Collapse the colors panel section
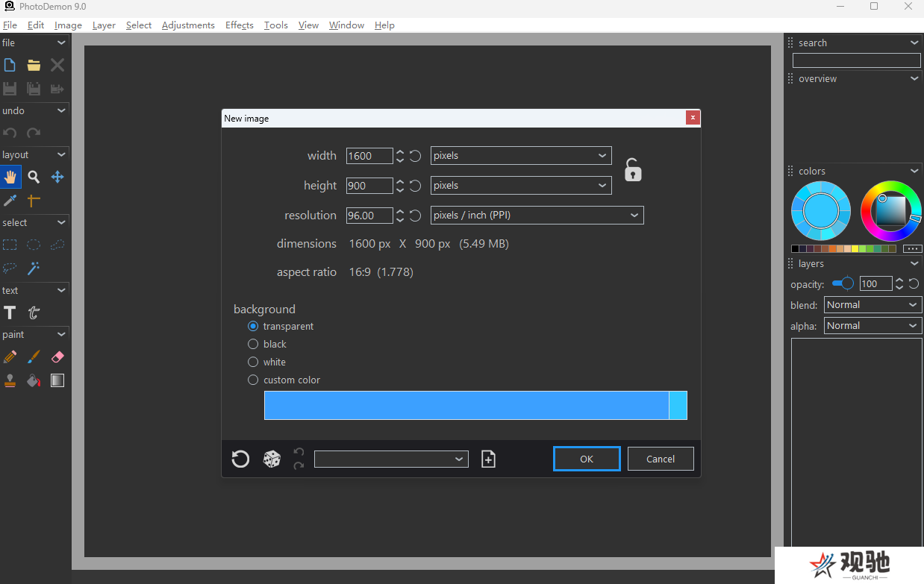The width and height of the screenshot is (924, 584). click(914, 171)
